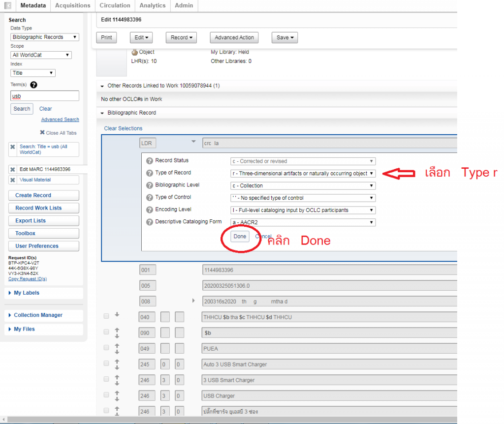The image size is (504, 424).
Task: Close the 'Search: Title = usb' tab
Action: point(12,147)
